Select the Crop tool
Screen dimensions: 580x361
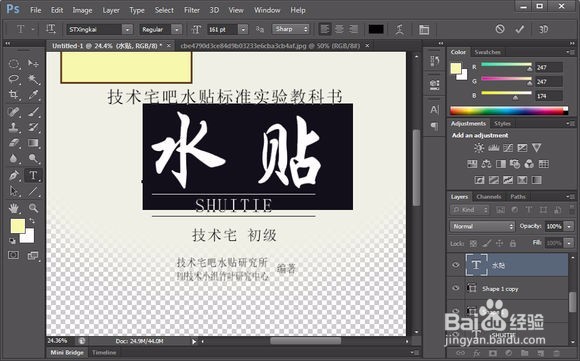[x=14, y=95]
